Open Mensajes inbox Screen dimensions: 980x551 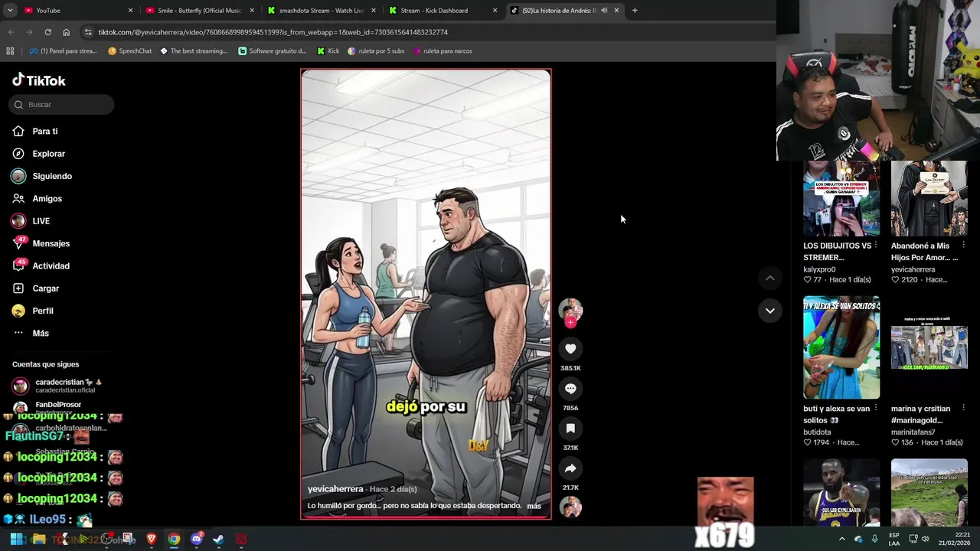point(41,243)
